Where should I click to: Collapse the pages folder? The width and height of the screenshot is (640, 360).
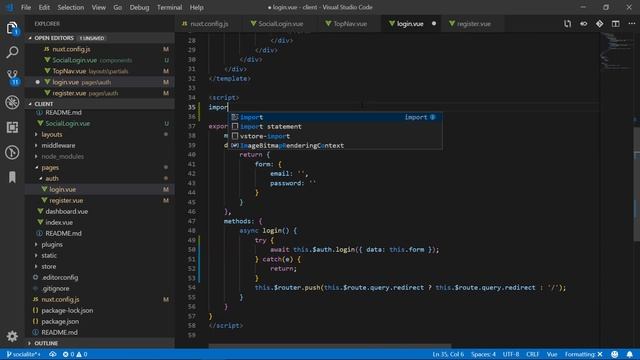click(x=36, y=167)
